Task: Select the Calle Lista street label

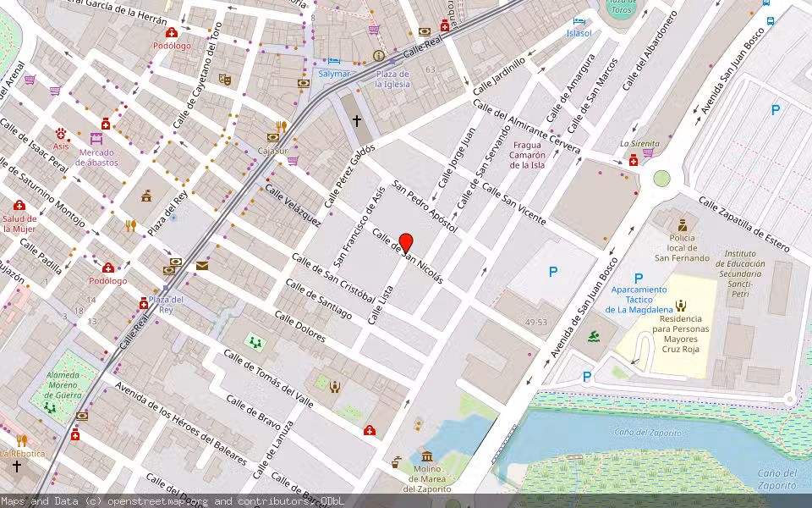Action: tap(381, 306)
